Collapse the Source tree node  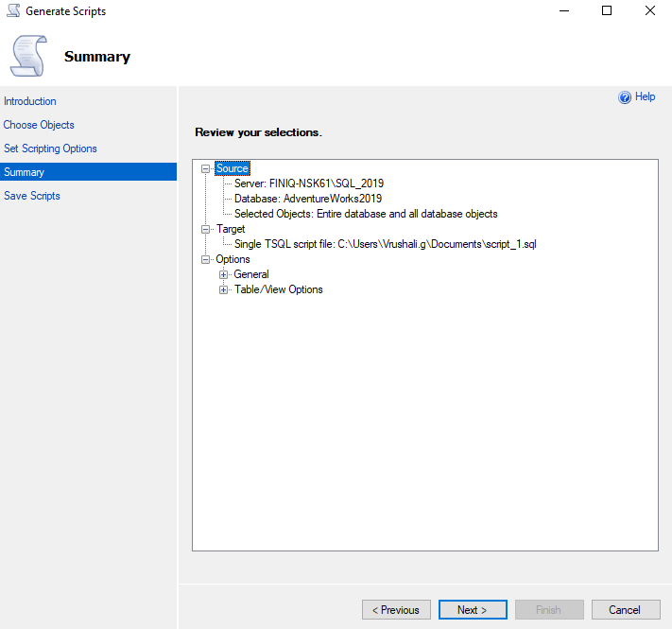(207, 168)
